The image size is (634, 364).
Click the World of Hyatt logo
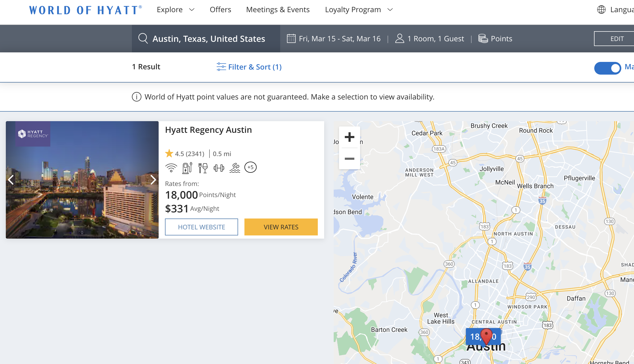(86, 10)
